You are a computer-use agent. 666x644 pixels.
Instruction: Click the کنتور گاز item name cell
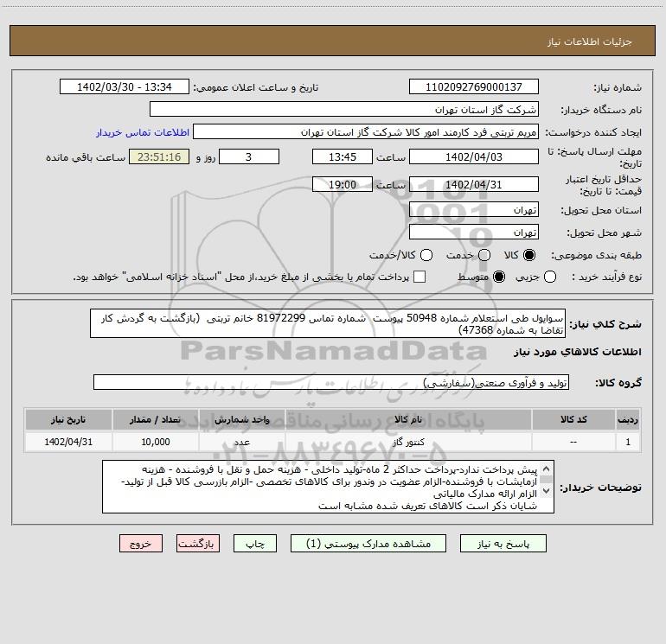(408, 442)
